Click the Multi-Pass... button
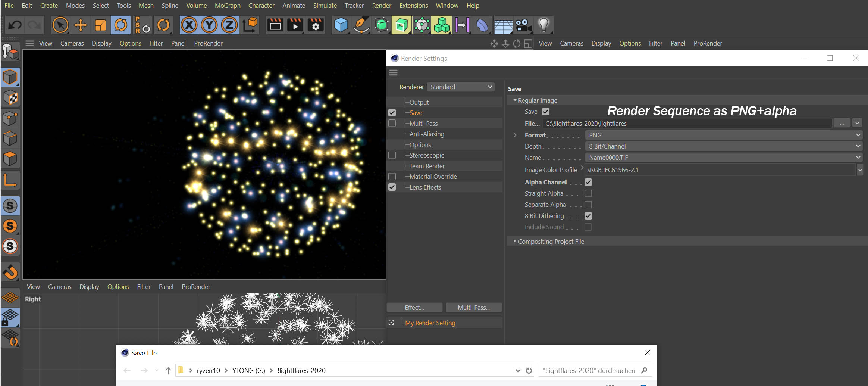The width and height of the screenshot is (868, 386). click(473, 308)
